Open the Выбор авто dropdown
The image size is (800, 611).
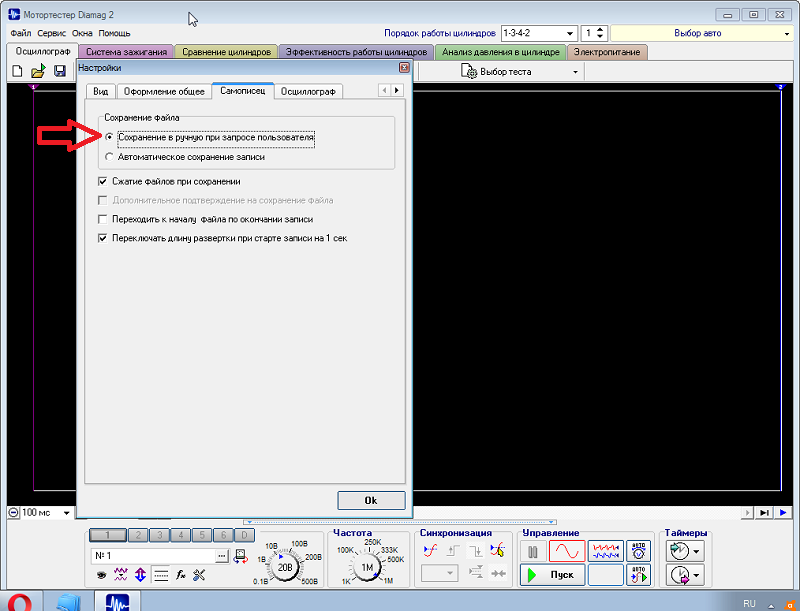coord(786,34)
